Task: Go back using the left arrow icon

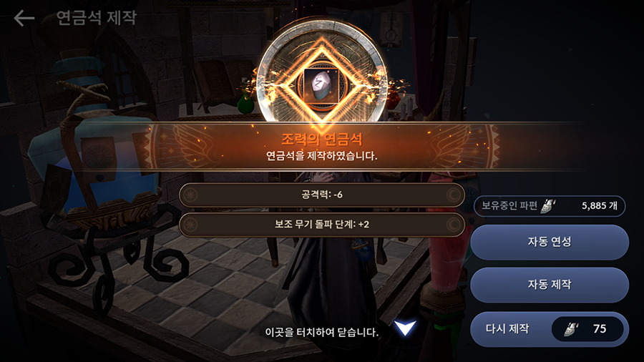Action: pos(24,19)
